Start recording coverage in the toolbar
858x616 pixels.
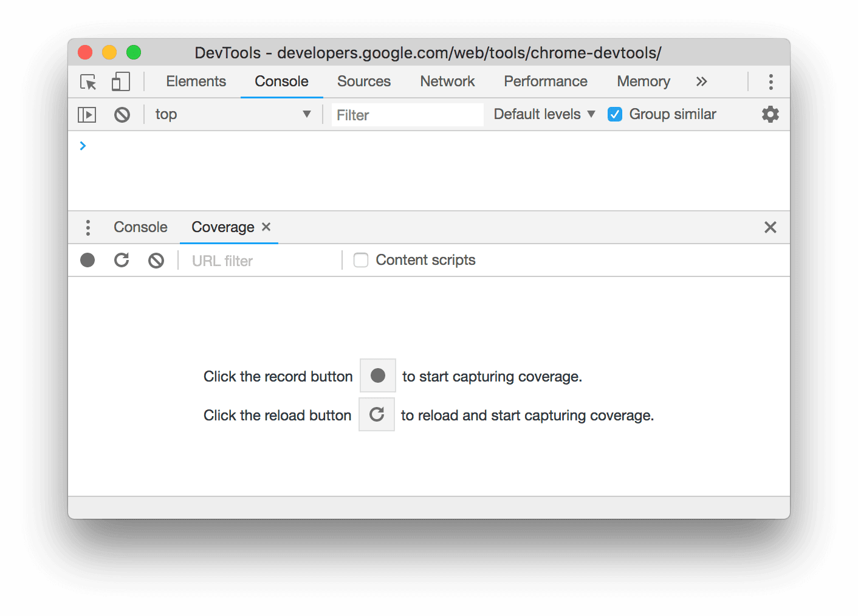point(88,261)
